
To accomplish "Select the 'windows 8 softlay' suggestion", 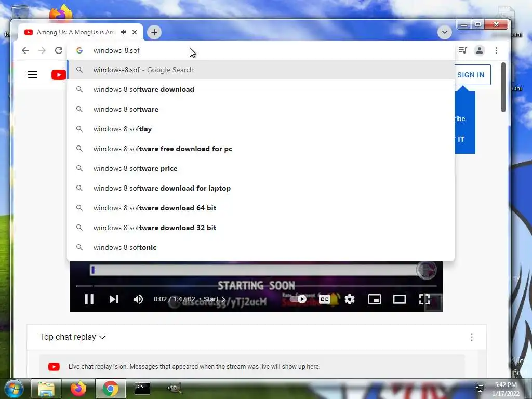I will 261,129.
